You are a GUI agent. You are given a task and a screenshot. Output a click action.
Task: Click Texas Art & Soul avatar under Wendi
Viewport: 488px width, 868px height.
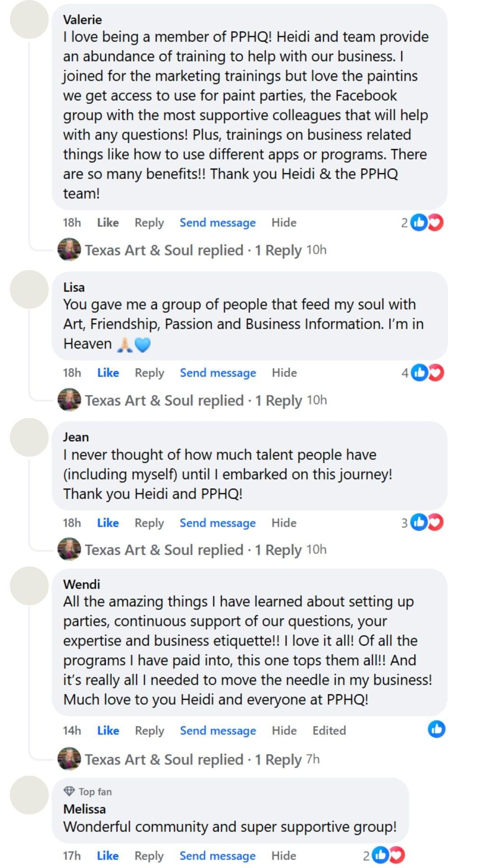pyautogui.click(x=69, y=759)
